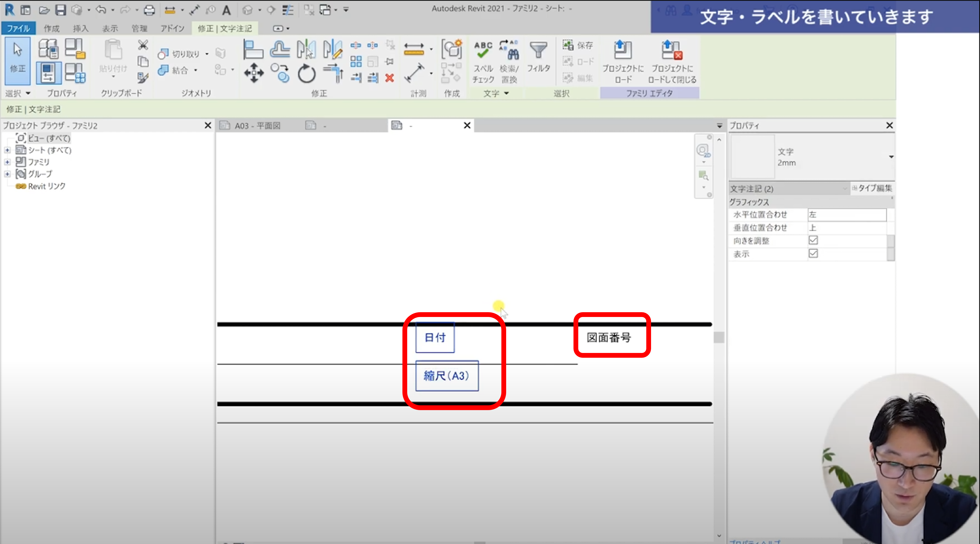Click the Move tool icon
Image resolution: width=980 pixels, height=544 pixels.
click(x=254, y=73)
